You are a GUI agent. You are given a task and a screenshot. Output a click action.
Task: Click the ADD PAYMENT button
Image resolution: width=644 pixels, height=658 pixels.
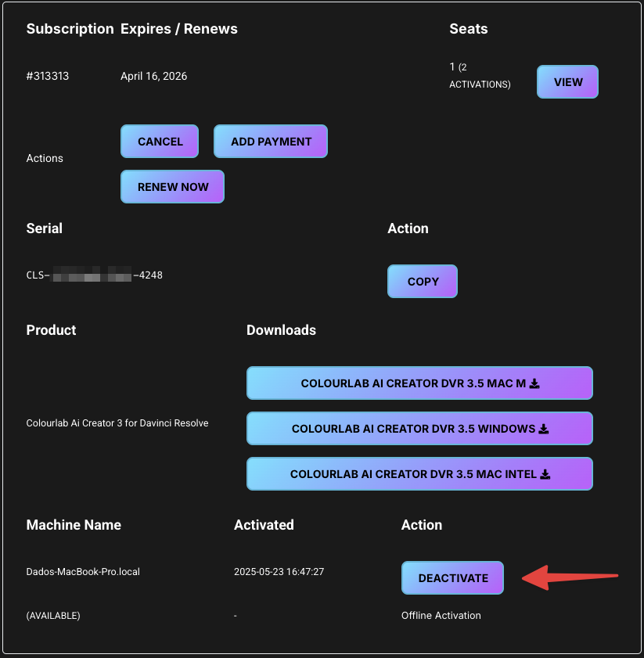coord(271,142)
